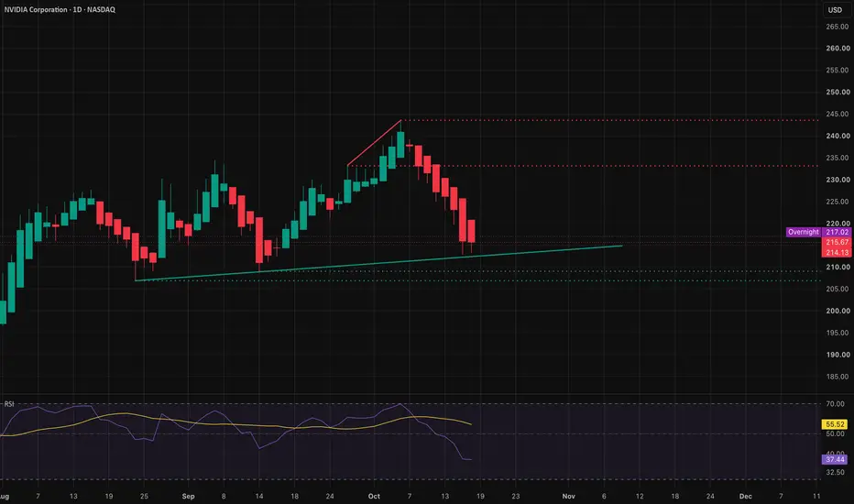The image size is (854, 504).
Task: Click the 195.00 price axis label
Action: 838,333
